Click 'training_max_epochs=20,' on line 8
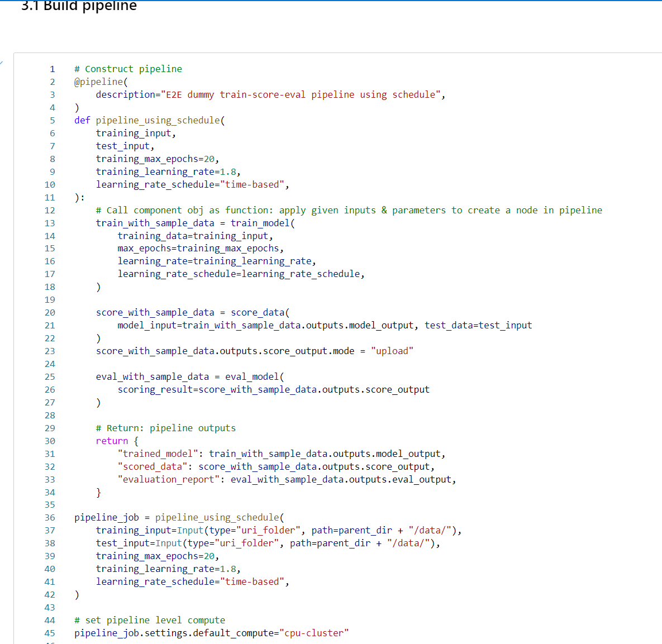 click(x=157, y=159)
